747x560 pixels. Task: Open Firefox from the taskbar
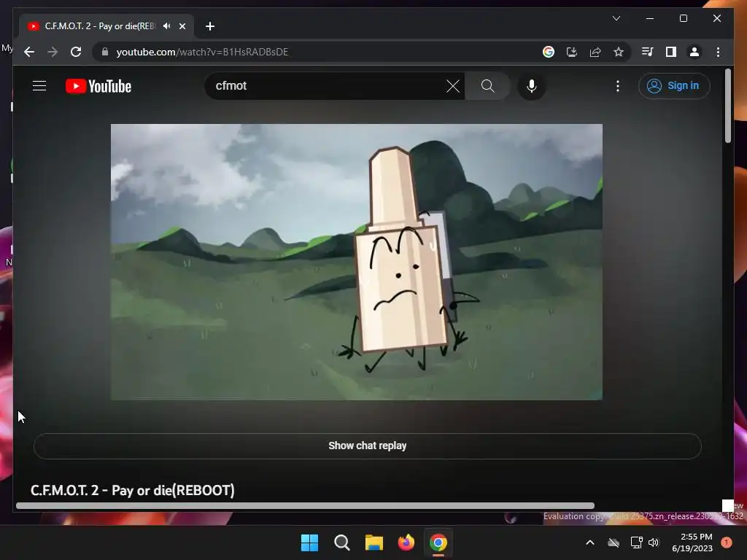tap(406, 542)
